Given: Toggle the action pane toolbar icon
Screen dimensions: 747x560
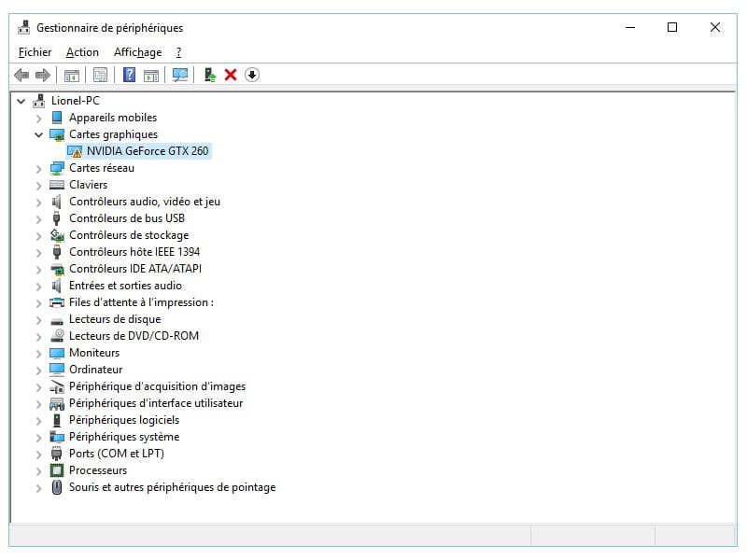Looking at the screenshot, I should click(x=151, y=75).
